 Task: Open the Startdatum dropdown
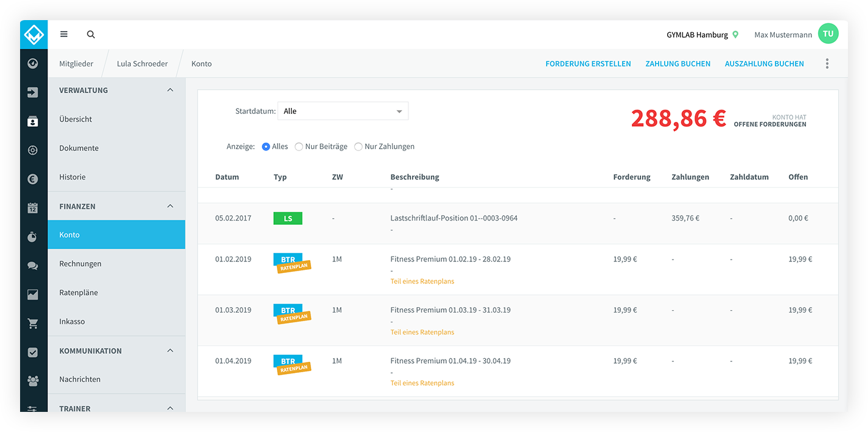343,111
